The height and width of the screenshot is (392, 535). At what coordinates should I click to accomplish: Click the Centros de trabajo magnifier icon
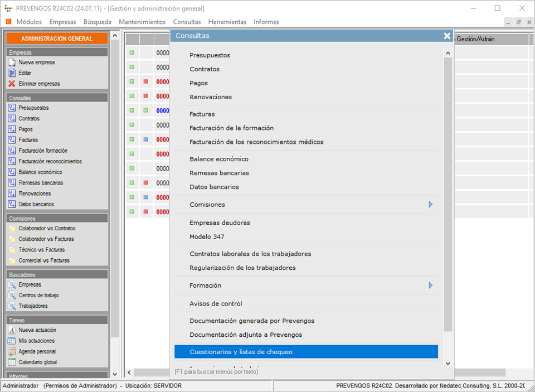[12, 296]
